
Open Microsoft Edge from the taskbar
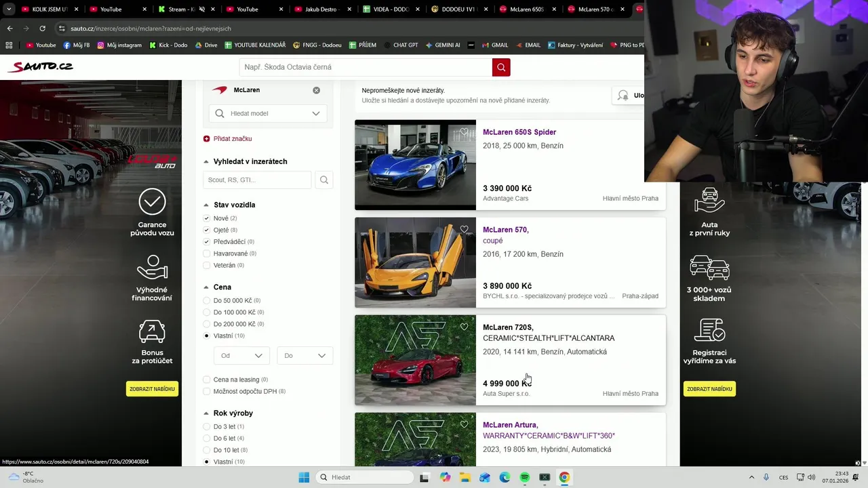coord(505,477)
